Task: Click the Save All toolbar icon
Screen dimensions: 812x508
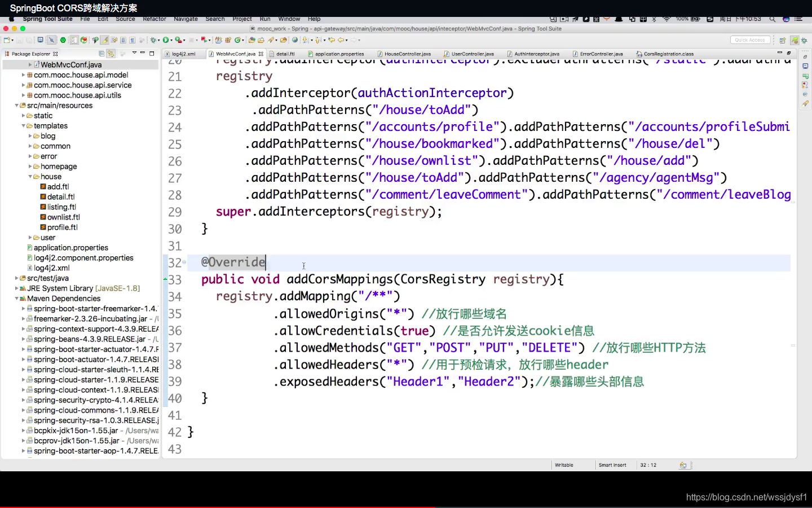Action: [x=28, y=40]
